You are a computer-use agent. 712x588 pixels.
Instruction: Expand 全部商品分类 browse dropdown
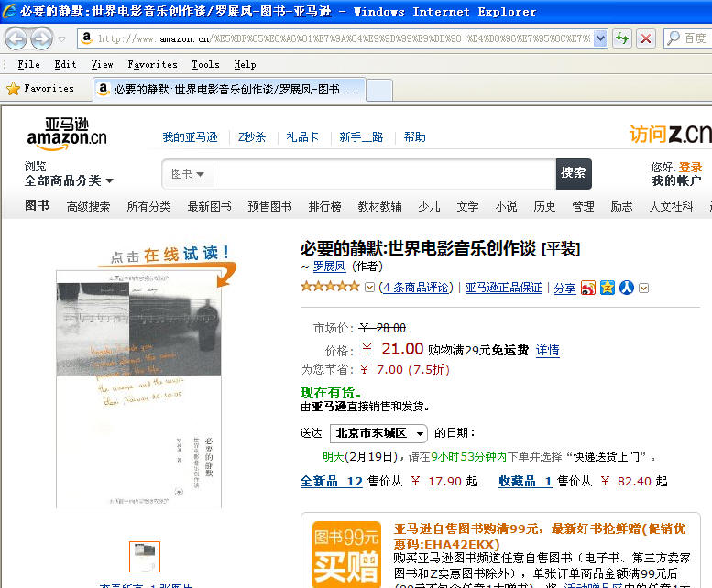coord(69,181)
